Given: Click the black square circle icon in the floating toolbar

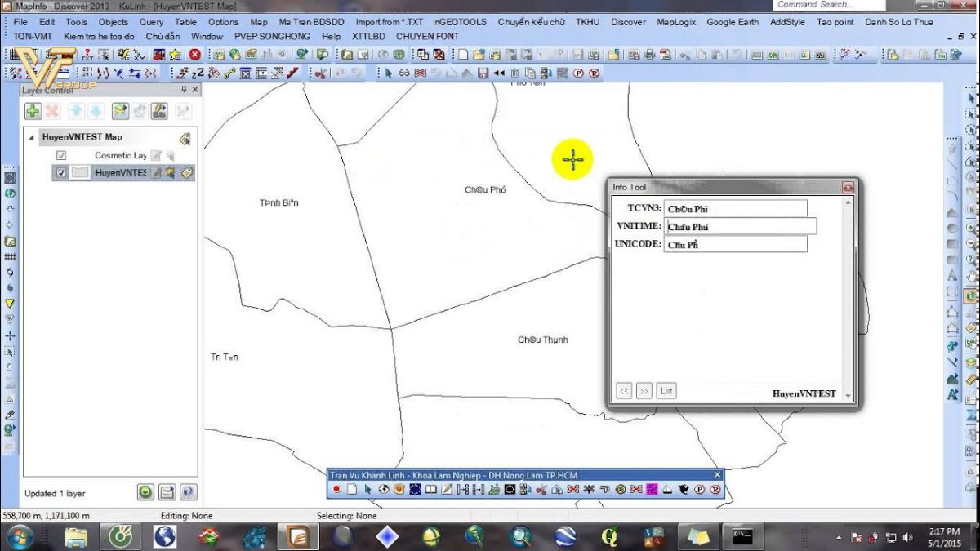Looking at the screenshot, I should [x=510, y=489].
